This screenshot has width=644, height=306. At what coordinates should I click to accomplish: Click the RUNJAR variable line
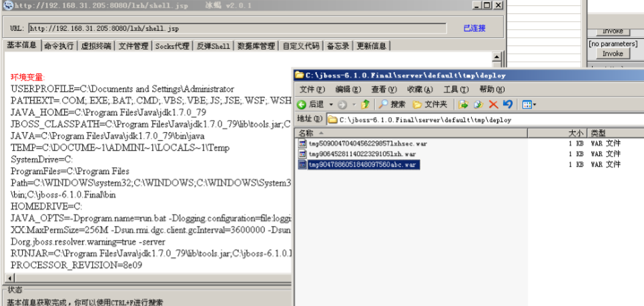[x=151, y=253]
